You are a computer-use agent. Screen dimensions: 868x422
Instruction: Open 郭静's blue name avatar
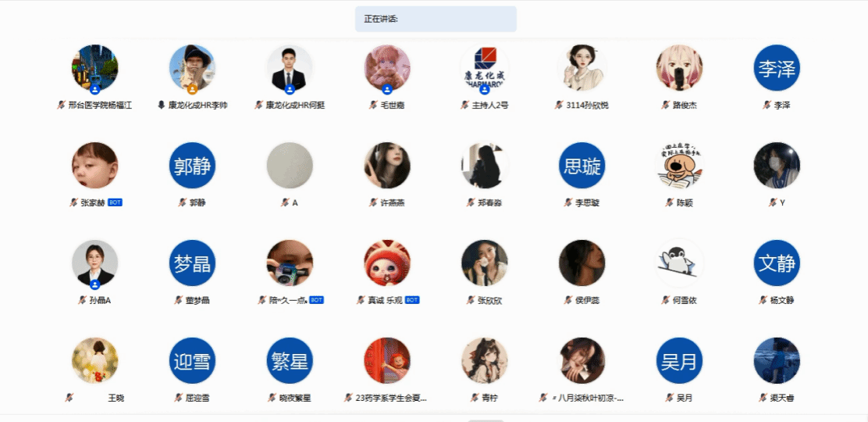tap(192, 165)
